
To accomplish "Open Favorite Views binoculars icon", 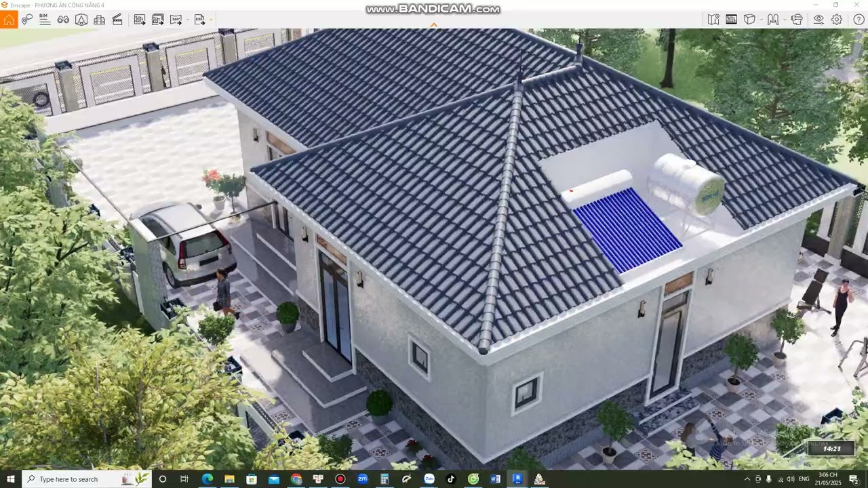I will [63, 20].
